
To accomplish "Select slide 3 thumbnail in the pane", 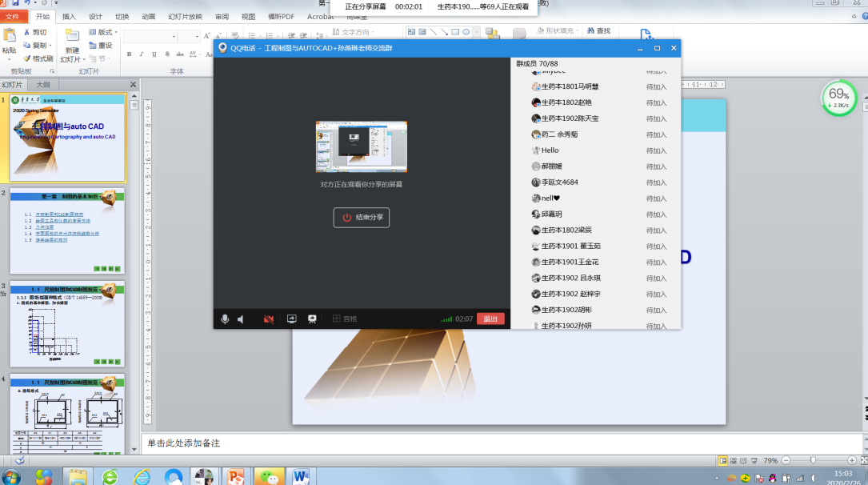I will tap(67, 324).
